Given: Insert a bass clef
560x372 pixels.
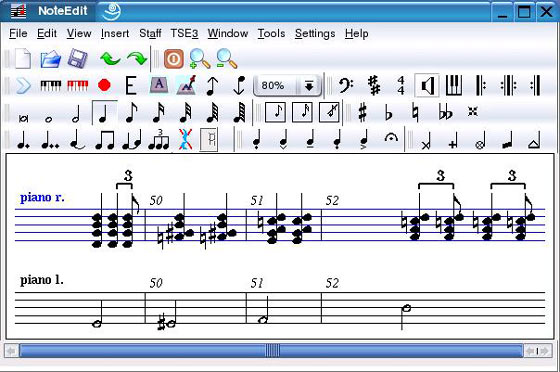Looking at the screenshot, I should coord(346,86).
